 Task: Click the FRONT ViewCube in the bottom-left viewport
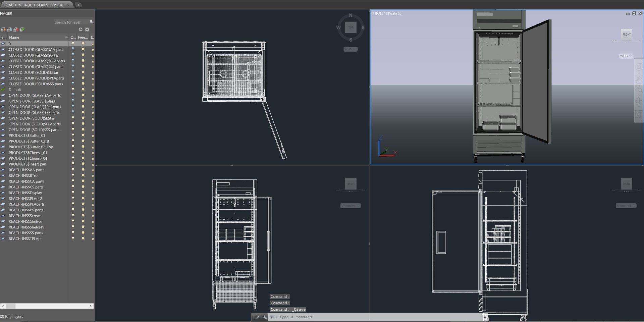[x=351, y=184]
